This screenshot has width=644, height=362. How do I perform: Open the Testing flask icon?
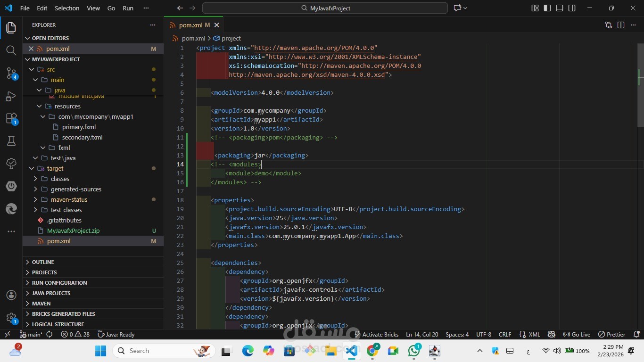11,140
